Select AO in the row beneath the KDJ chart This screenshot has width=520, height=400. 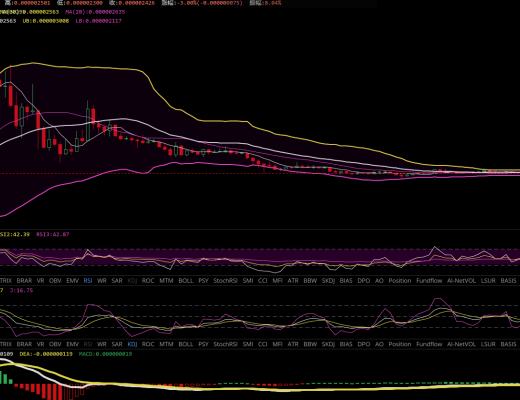tap(379, 344)
